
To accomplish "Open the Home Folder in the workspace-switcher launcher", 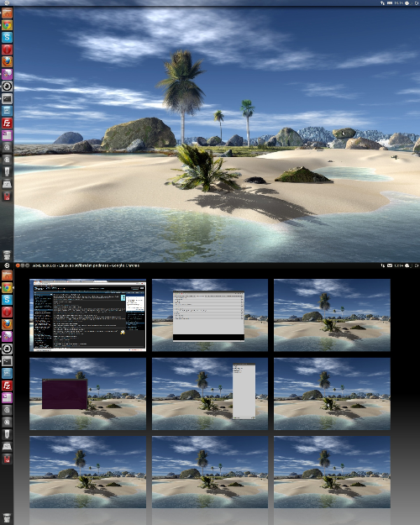I will click(7, 276).
